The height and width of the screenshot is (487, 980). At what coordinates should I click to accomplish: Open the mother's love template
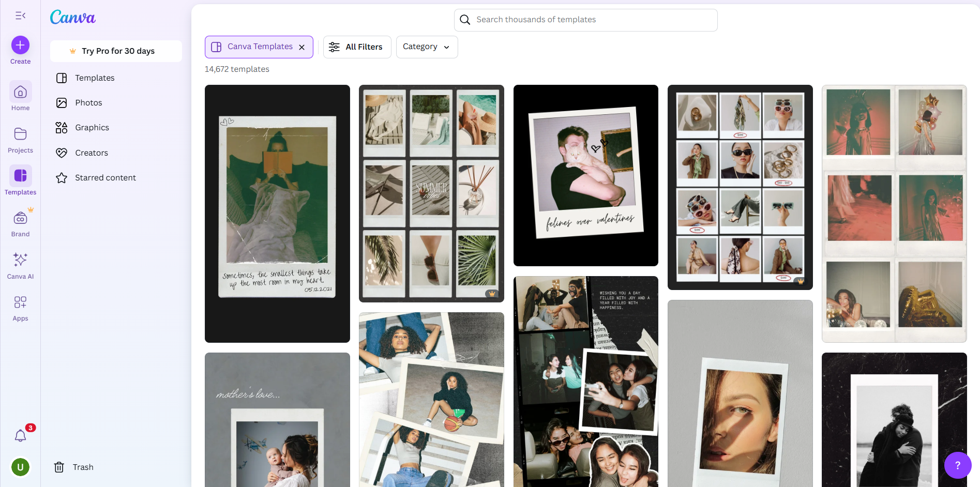click(x=277, y=420)
